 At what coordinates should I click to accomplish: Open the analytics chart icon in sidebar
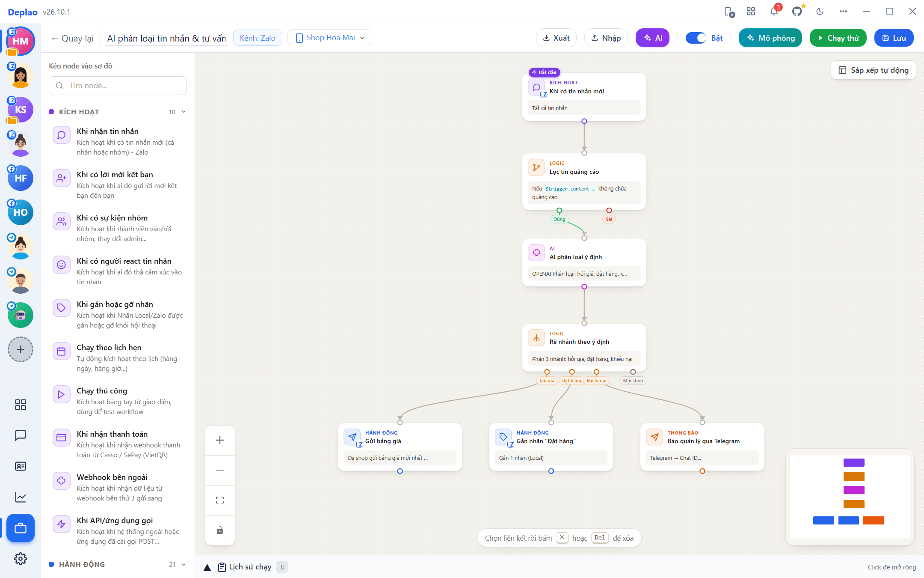(x=21, y=497)
